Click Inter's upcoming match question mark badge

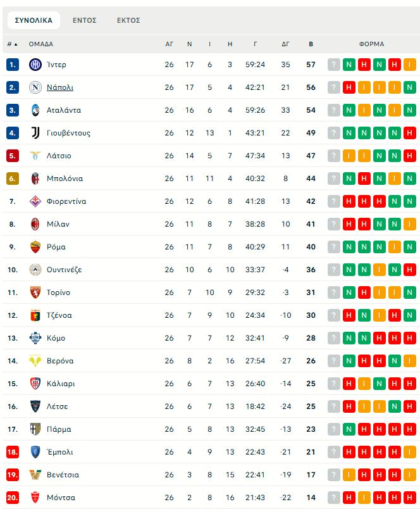[x=334, y=65]
